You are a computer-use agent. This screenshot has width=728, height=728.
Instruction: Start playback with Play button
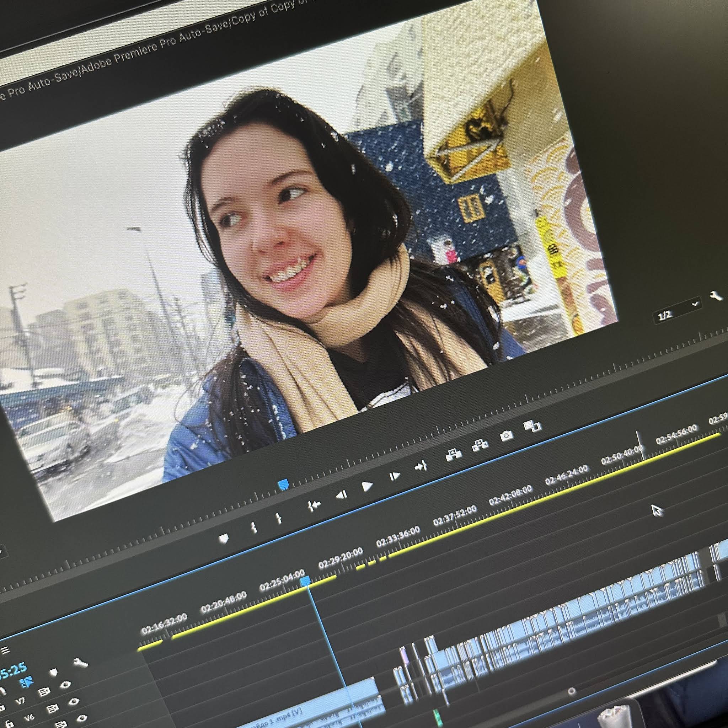click(x=367, y=487)
